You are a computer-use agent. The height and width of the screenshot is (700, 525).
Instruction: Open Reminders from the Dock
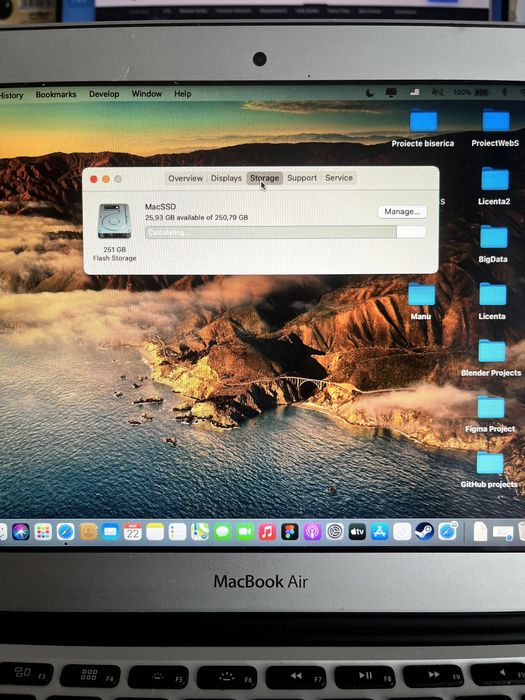(177, 532)
